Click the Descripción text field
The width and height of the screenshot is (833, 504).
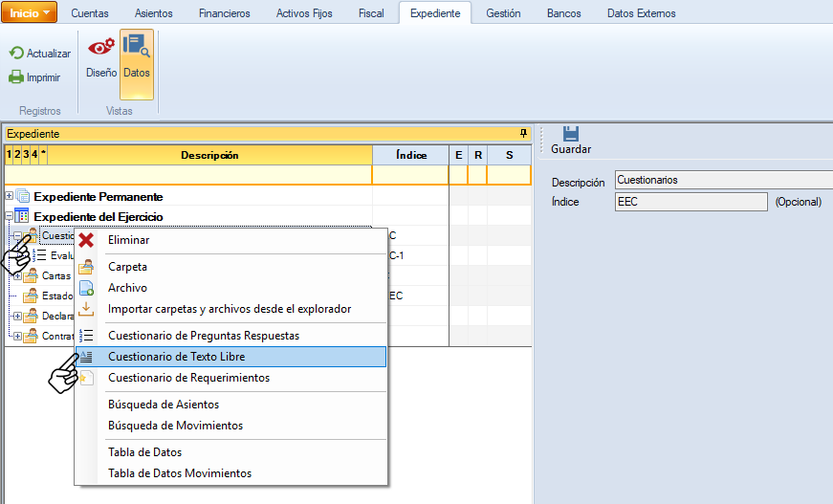(x=722, y=180)
